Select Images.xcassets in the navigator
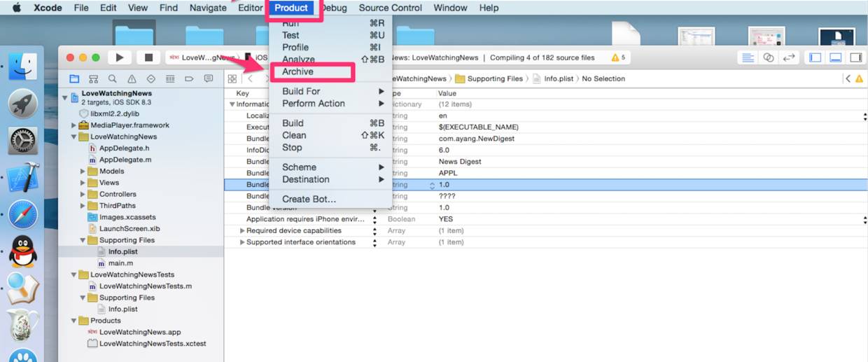The image size is (868, 362). tap(127, 217)
